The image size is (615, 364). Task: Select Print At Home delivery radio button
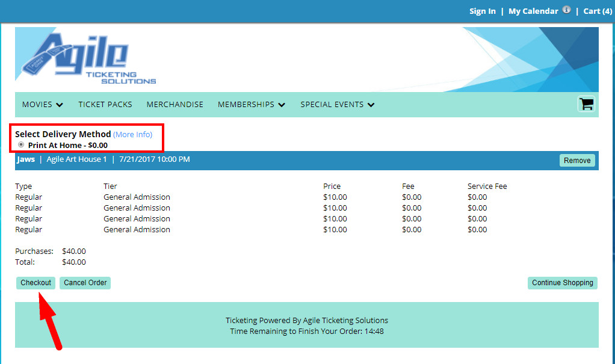point(21,145)
